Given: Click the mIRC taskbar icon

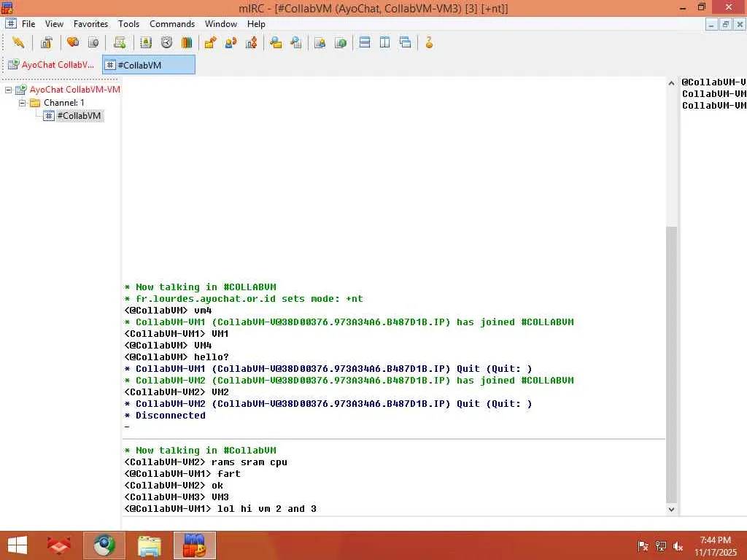Looking at the screenshot, I should click(194, 545).
